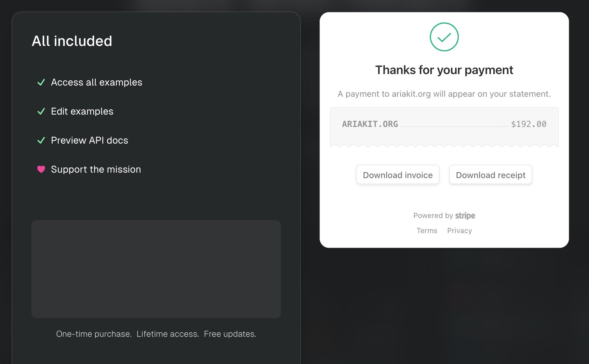589x364 pixels.
Task: Click the empty gray placeholder box
Action: (156, 269)
